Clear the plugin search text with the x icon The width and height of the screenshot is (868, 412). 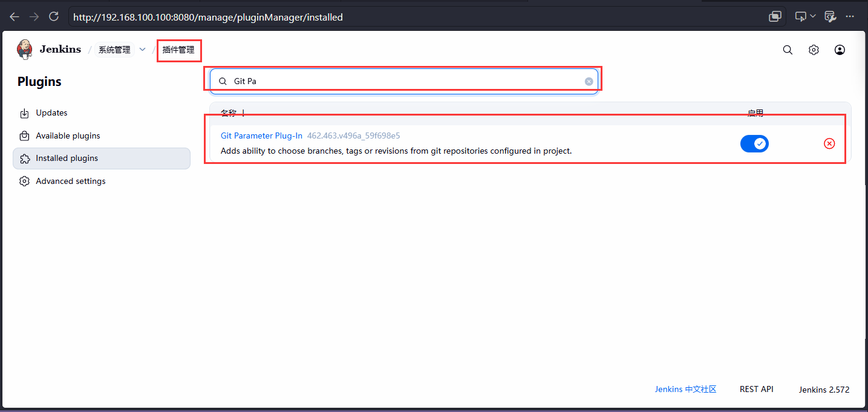tap(589, 81)
